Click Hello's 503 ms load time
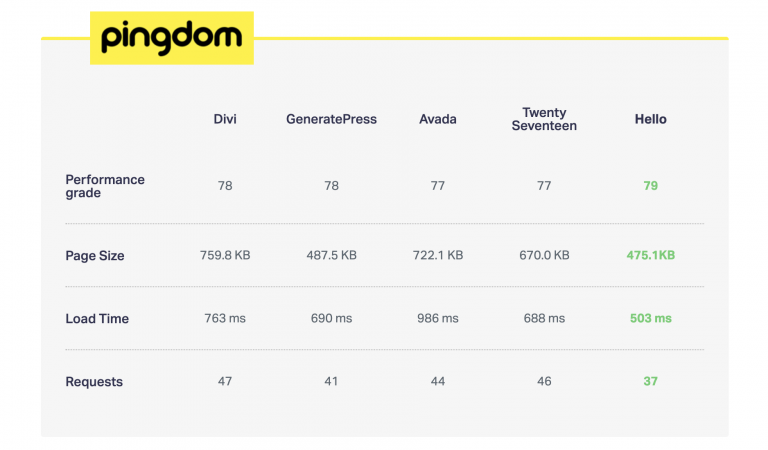768x450 pixels. (651, 319)
